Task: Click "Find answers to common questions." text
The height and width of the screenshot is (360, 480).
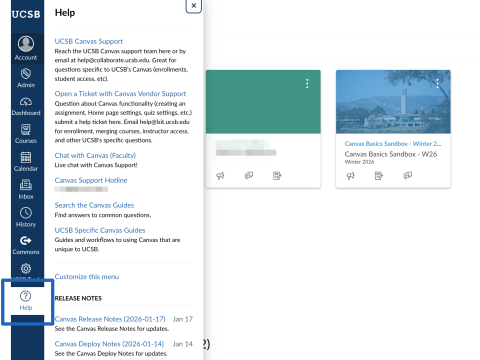Action: tap(103, 215)
